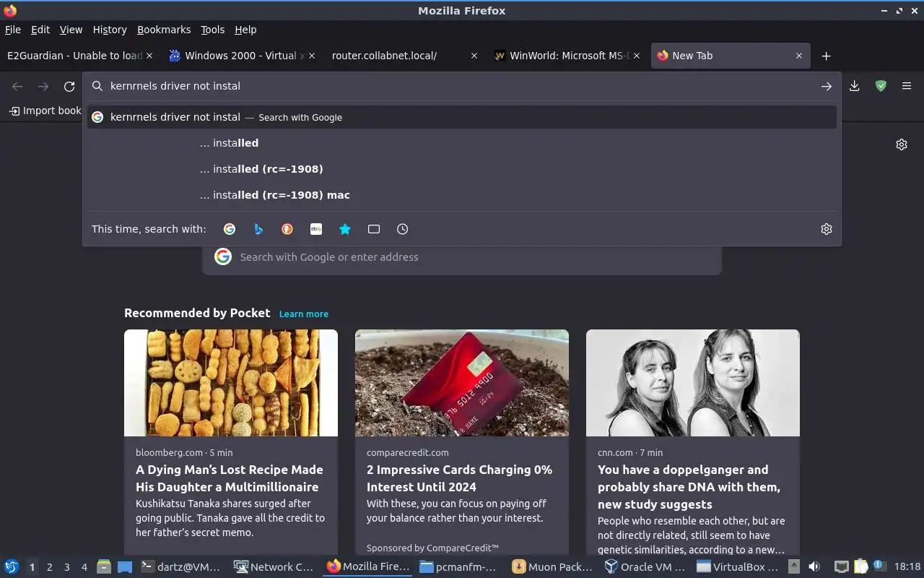Close the New Tab tab
924x578 pixels.
[x=798, y=56]
